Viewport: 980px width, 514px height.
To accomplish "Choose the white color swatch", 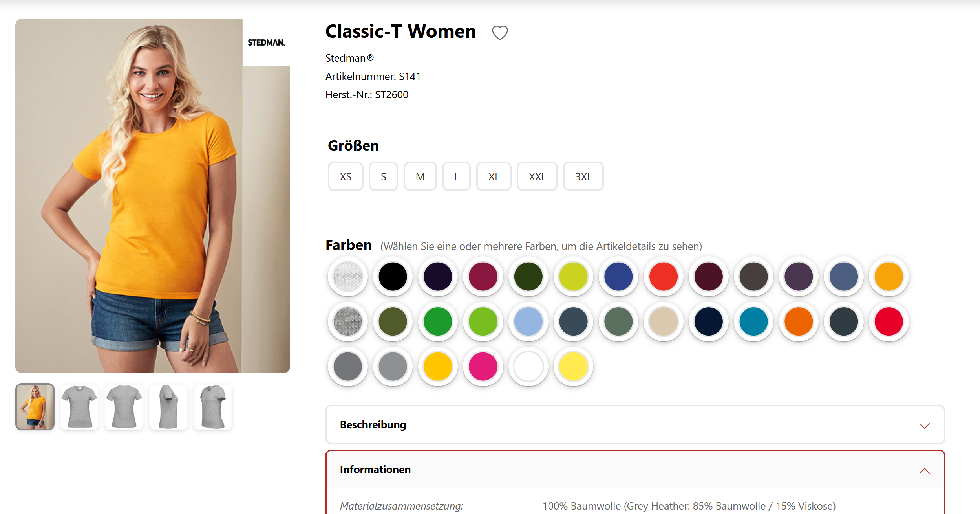I will pyautogui.click(x=528, y=367).
